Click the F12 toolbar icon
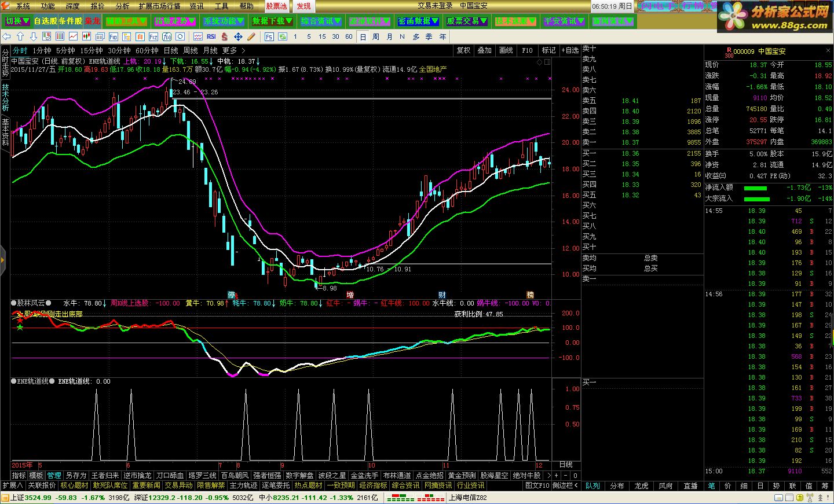834x504 pixels. point(153,36)
